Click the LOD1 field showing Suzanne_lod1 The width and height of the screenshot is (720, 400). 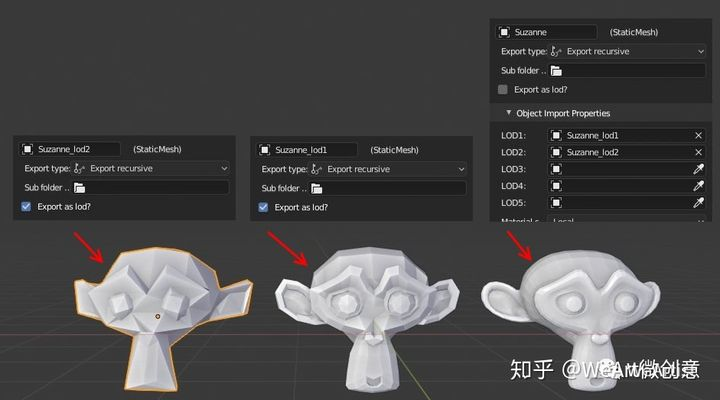(626, 135)
